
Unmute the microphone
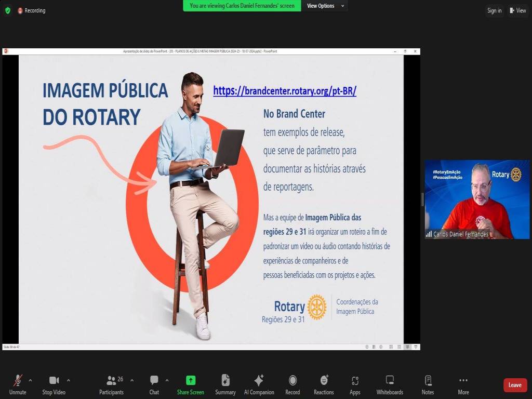18,384
